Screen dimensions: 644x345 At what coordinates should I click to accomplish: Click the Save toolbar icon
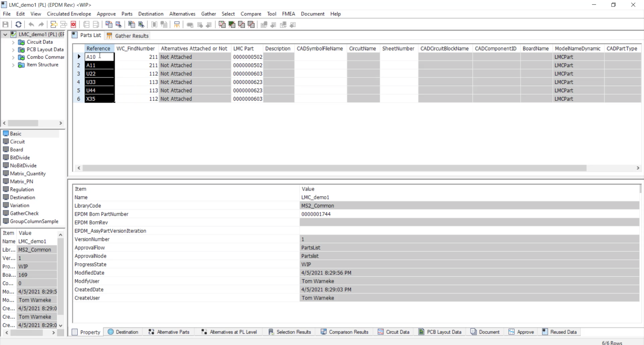point(6,25)
